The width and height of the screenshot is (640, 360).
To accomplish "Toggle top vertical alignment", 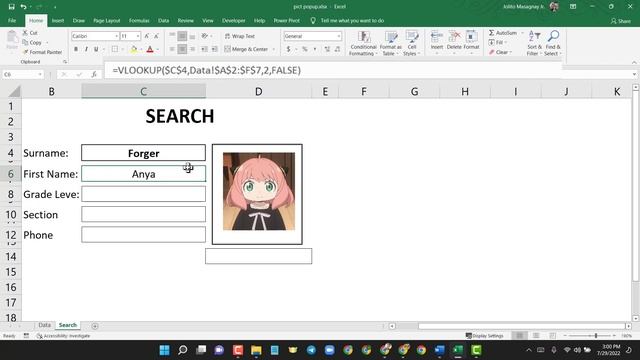I will (172, 36).
